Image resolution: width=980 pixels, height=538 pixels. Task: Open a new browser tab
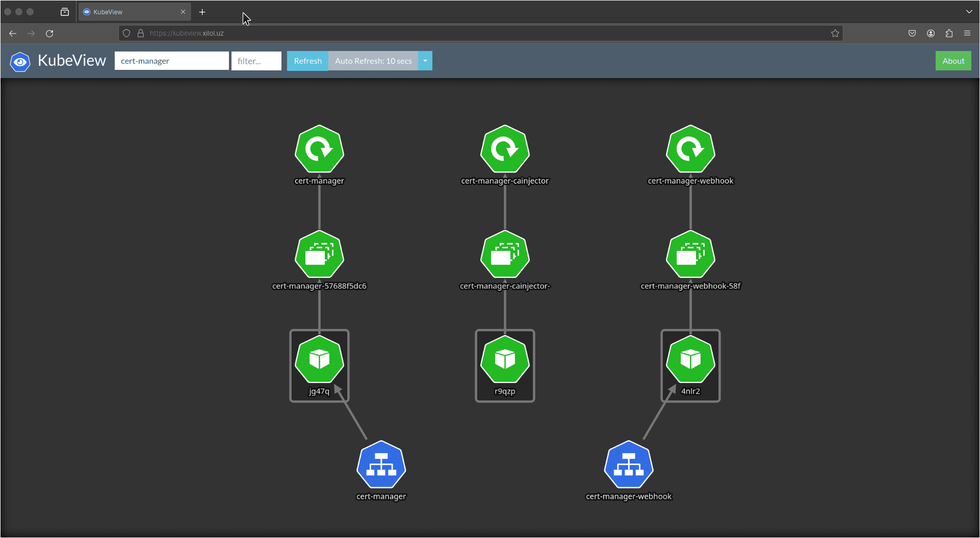[x=202, y=12]
